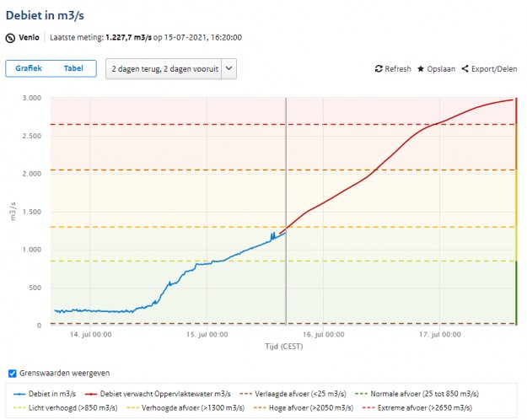Click Export/Delen text link
The image size is (527, 420).
[x=494, y=69]
